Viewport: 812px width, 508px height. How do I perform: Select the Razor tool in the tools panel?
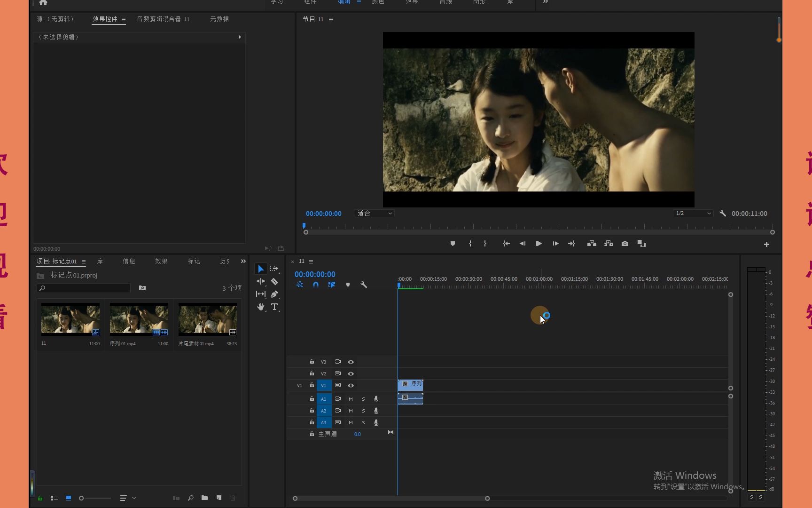tap(274, 281)
